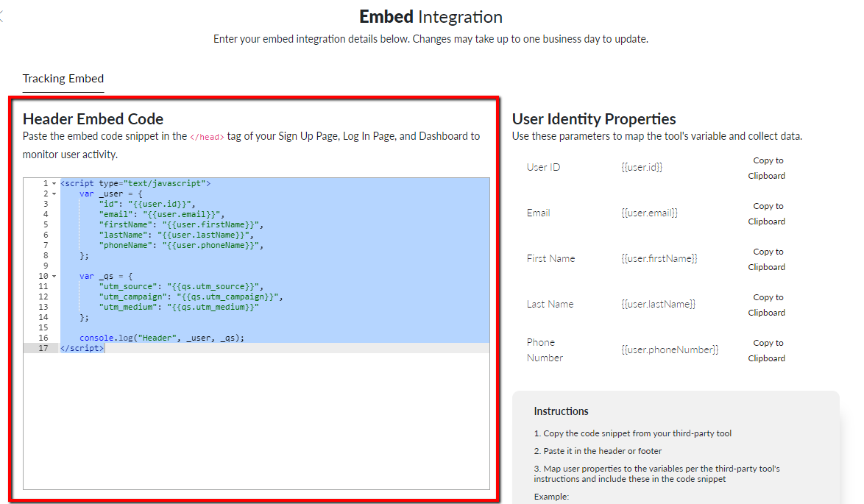Collapse the _qs fold arrow on line 10
Viewport: 864px width, 504px height.
coord(54,276)
